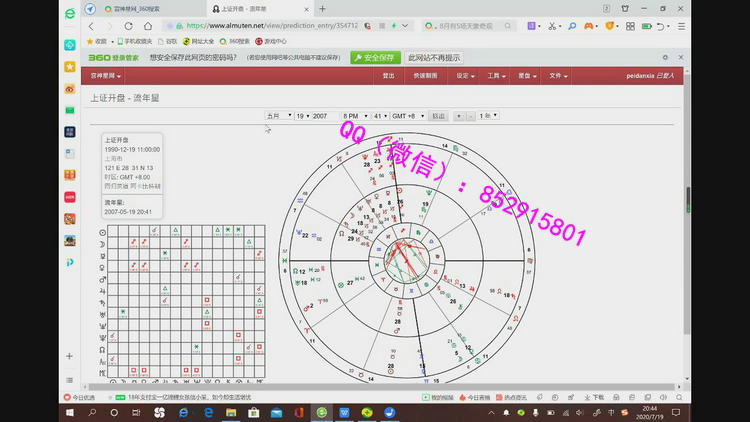
Task: Switch to the 宫神星网_360搜索 tab
Action: point(140,8)
